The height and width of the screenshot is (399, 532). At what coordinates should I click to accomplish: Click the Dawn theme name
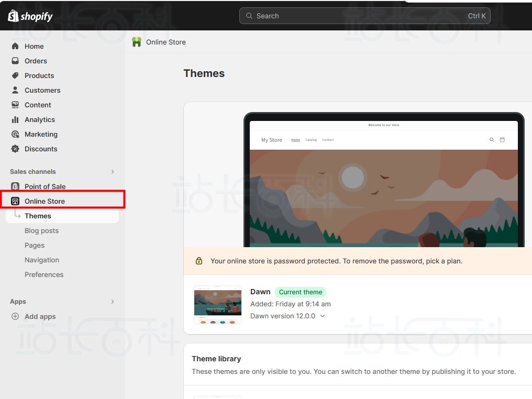click(260, 292)
